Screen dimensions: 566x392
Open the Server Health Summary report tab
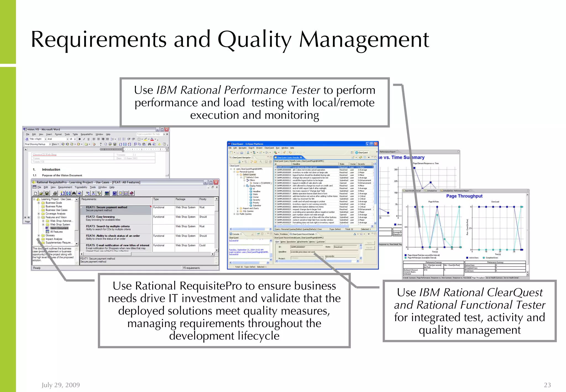pyautogui.click(x=494, y=278)
